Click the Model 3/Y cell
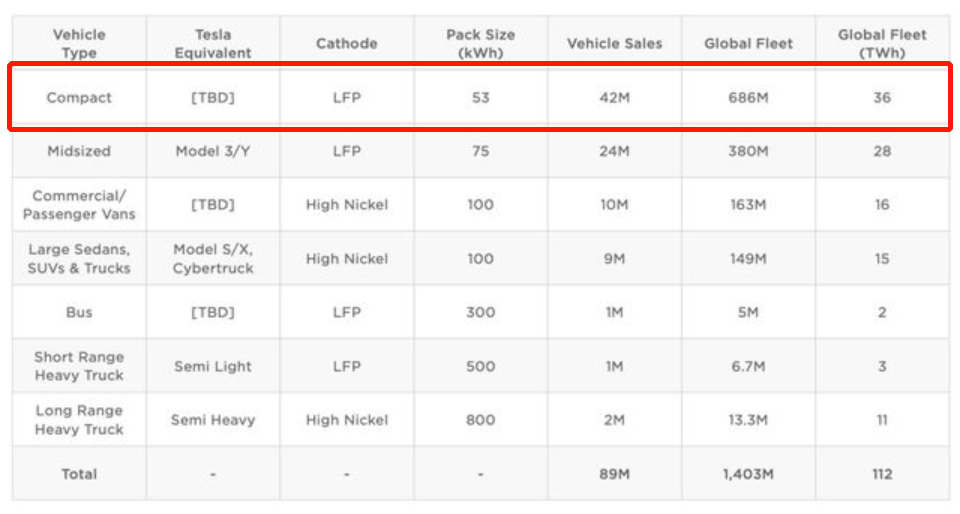 tap(213, 151)
